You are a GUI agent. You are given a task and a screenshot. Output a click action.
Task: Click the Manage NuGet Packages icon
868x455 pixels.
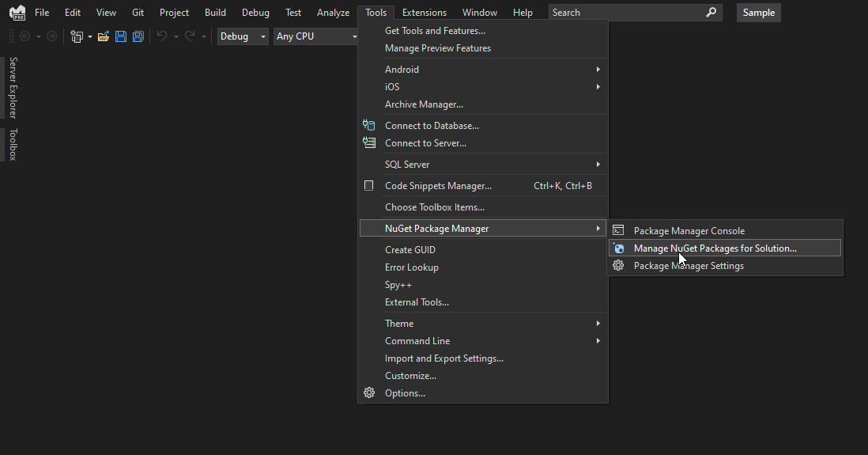(618, 248)
